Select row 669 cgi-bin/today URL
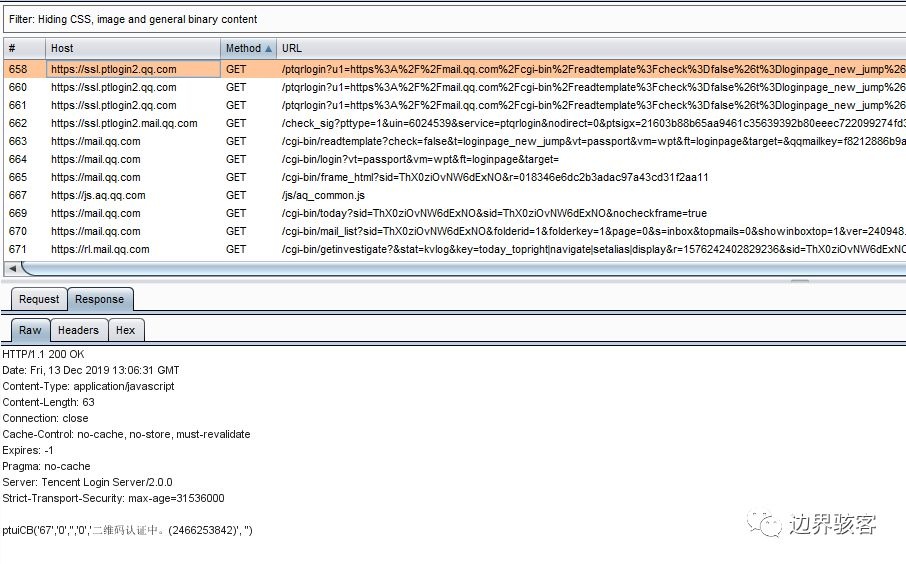 click(494, 213)
